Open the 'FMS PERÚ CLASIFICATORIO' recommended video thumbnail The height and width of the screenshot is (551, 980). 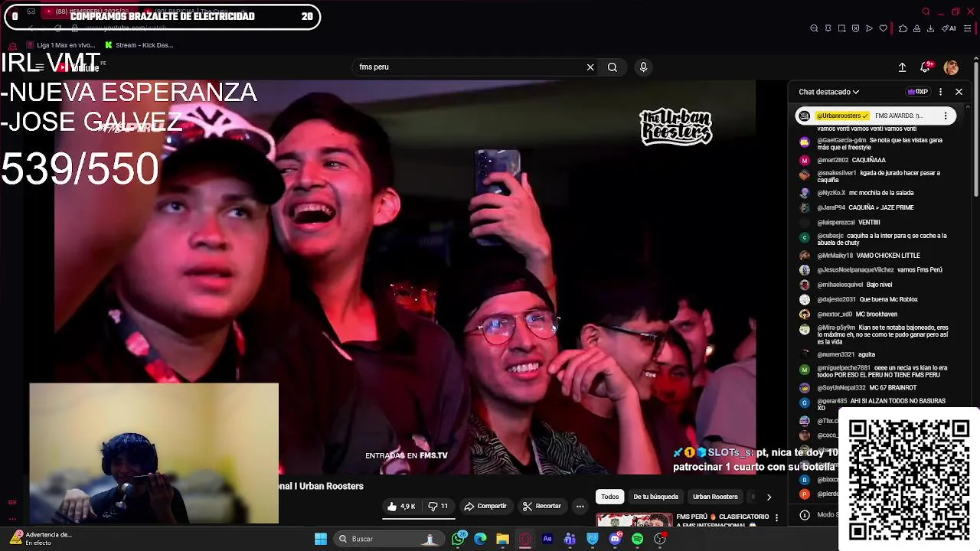coord(634,520)
